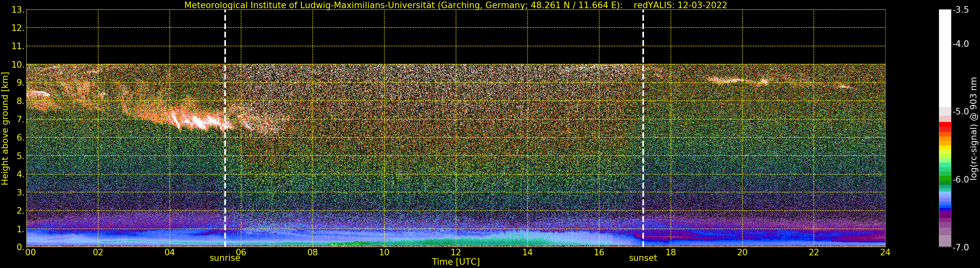
Task: Click the '08' tick on the time axis
Action: pyautogui.click(x=313, y=252)
